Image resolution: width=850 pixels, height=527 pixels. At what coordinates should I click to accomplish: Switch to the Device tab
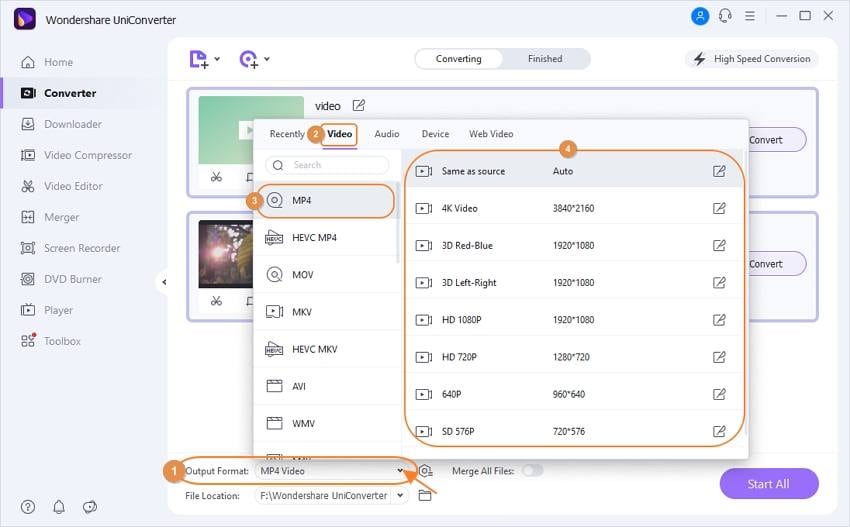click(x=435, y=134)
